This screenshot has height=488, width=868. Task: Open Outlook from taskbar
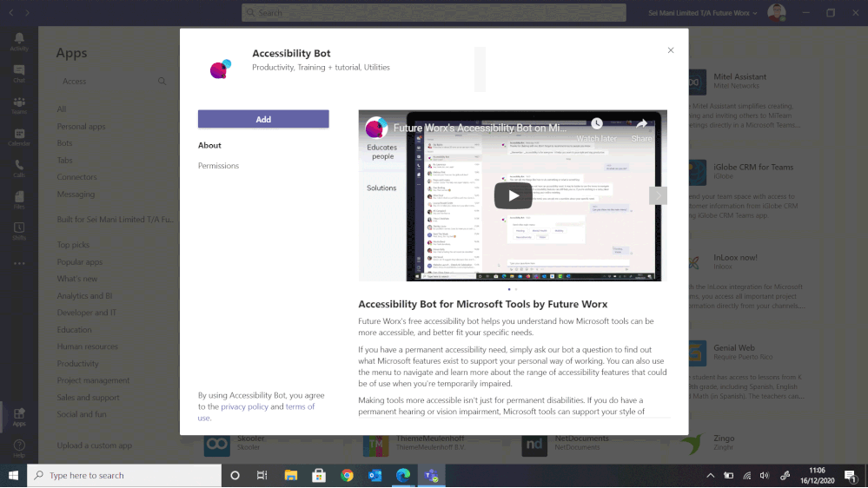pos(374,476)
